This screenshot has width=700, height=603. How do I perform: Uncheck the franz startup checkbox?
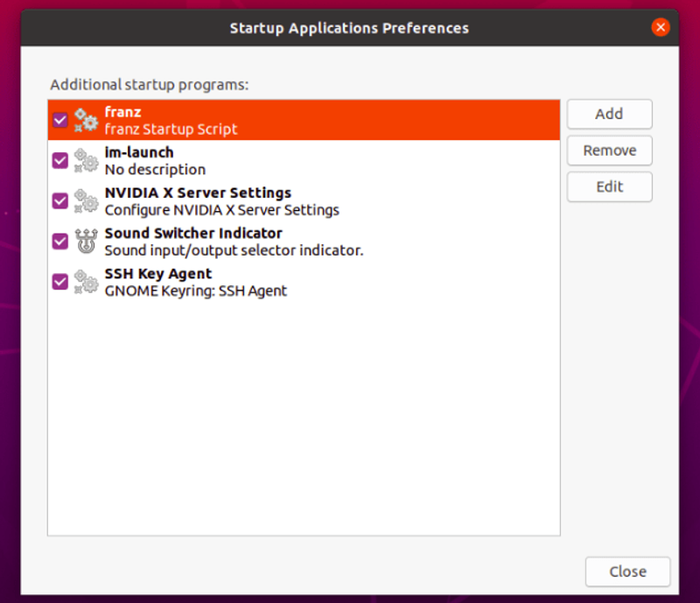tap(60, 120)
